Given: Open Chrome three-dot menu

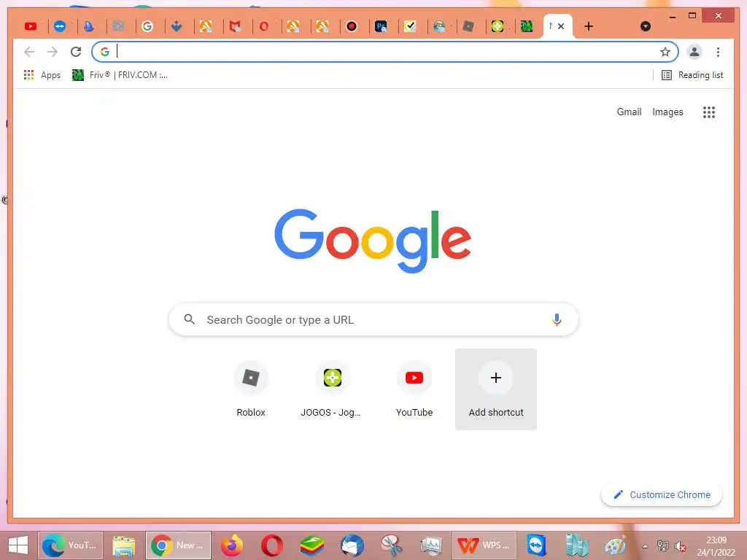Looking at the screenshot, I should [x=718, y=52].
